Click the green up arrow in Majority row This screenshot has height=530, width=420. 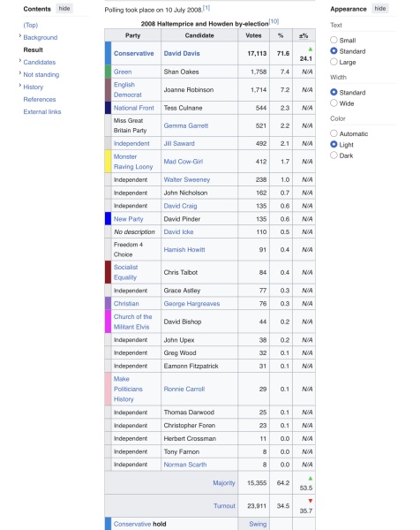click(311, 478)
